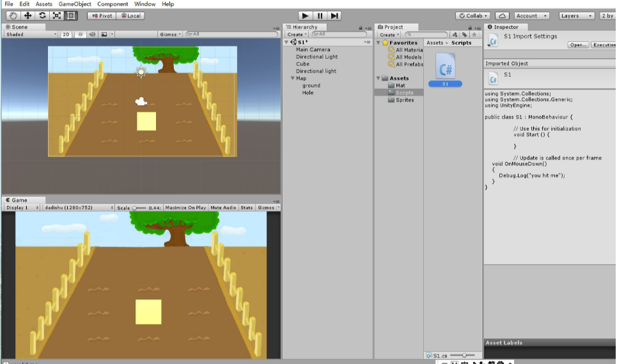
Task: Open Hierarchy Create dropdown
Action: (297, 34)
